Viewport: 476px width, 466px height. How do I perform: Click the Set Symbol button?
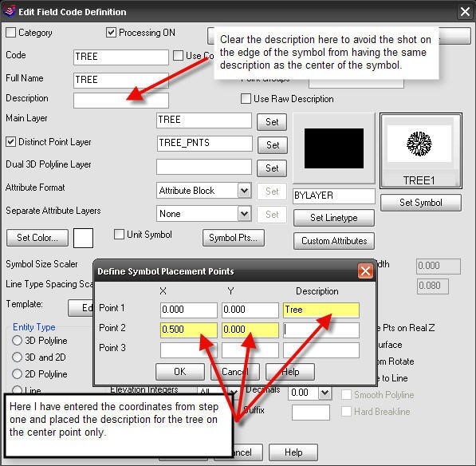click(x=421, y=203)
